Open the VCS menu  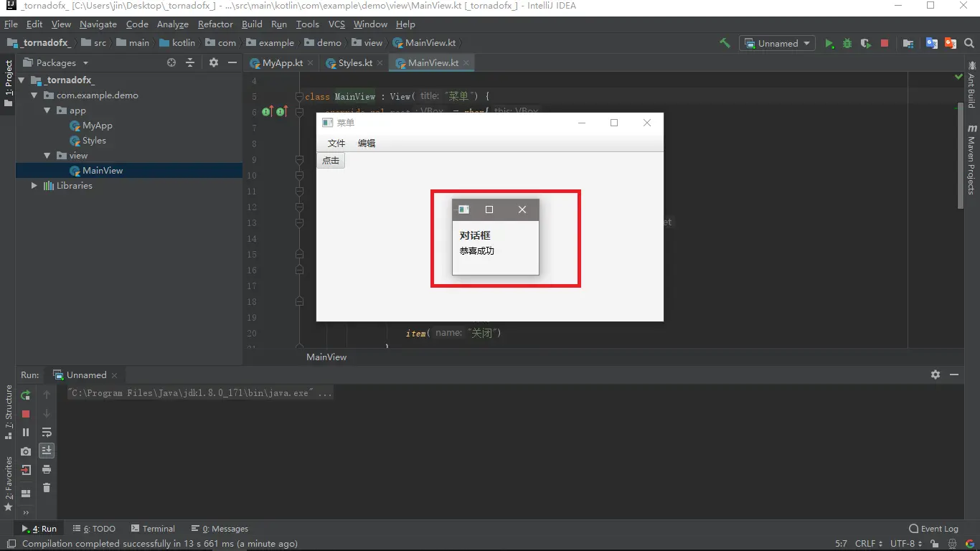336,24
